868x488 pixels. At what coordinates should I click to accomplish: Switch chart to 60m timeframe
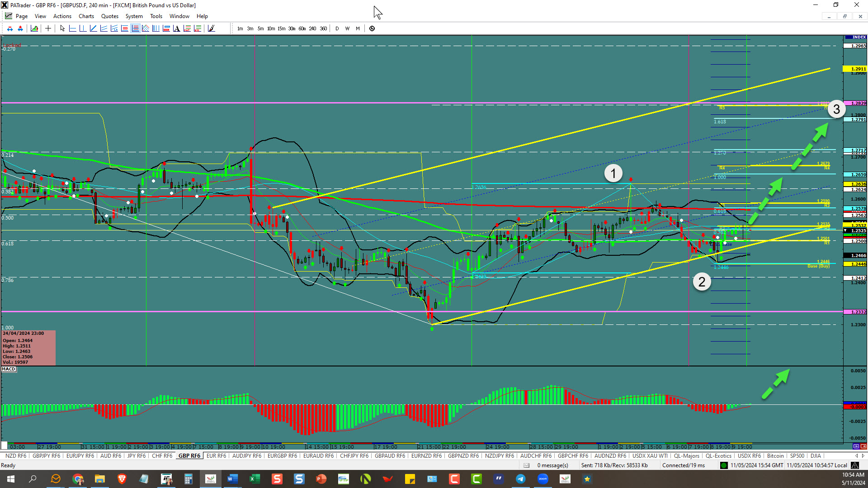[302, 28]
